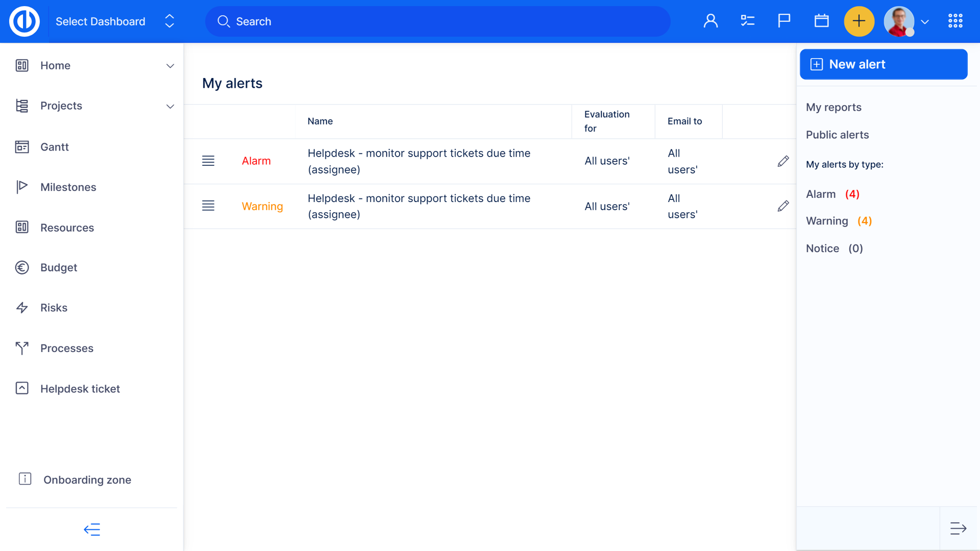Grab the drag handle on the Warning alert row
Screen dimensions: 980x551
208,206
